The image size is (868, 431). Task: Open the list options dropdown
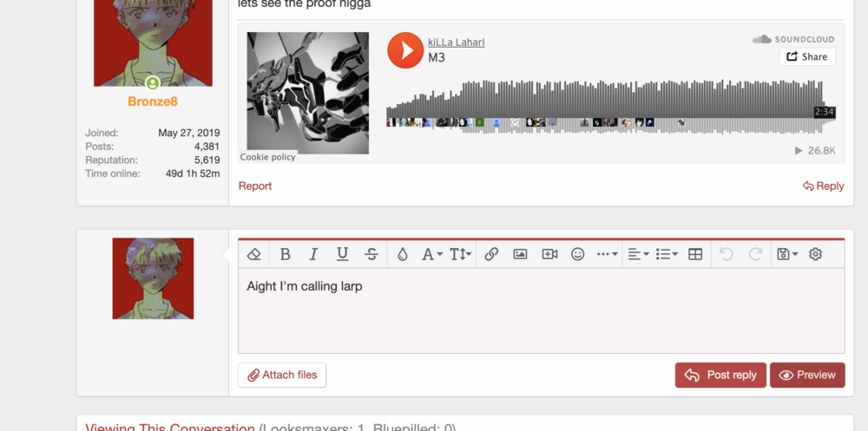tap(667, 254)
